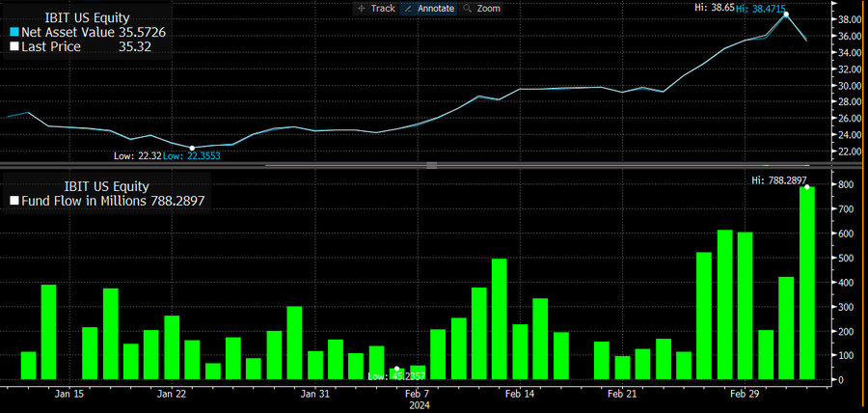The height and width of the screenshot is (413, 868).
Task: Click the blue Net Asset Value legend swatch
Action: click(x=14, y=33)
